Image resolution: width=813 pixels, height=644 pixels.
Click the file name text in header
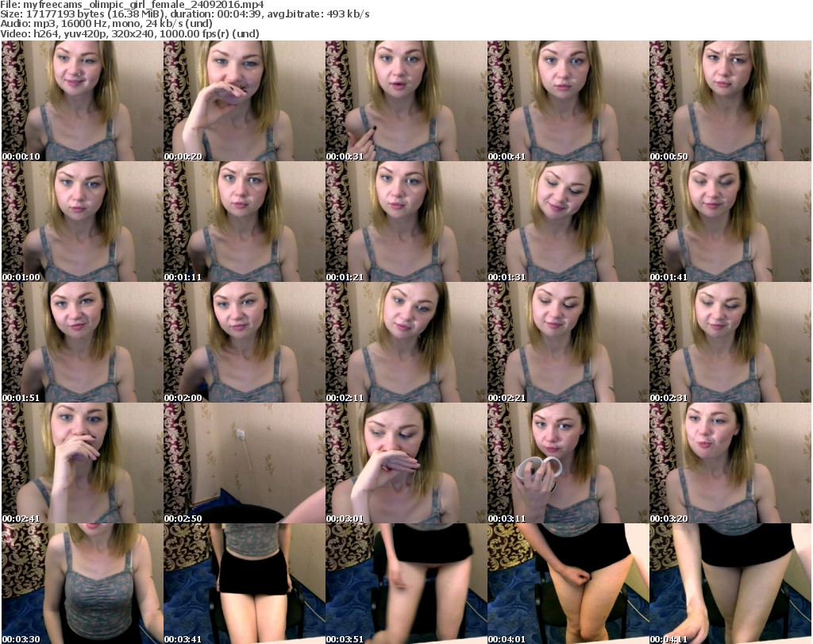tap(132, 5)
